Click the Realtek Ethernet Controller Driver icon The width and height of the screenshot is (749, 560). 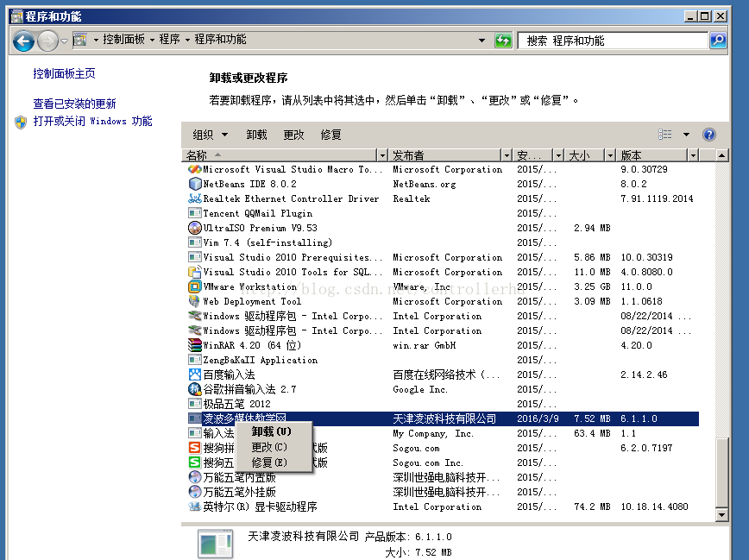195,198
